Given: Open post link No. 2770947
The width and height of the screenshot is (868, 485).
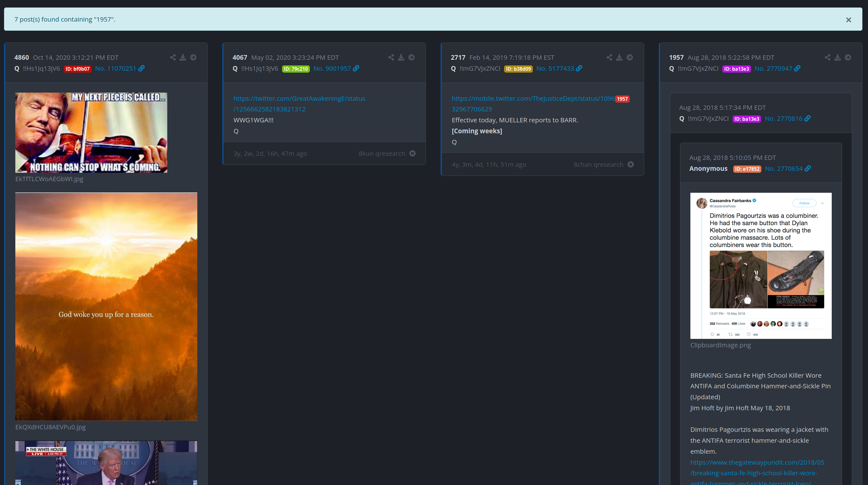Looking at the screenshot, I should point(773,69).
